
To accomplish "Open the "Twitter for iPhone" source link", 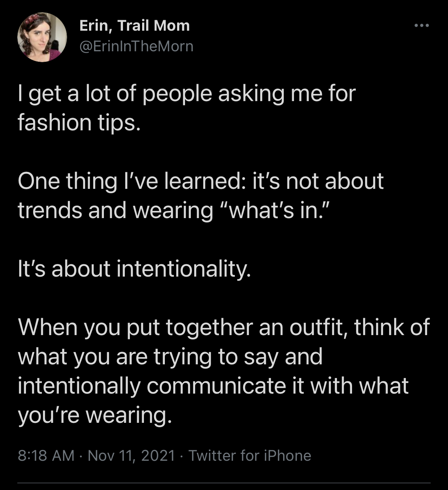I will pyautogui.click(x=250, y=456).
